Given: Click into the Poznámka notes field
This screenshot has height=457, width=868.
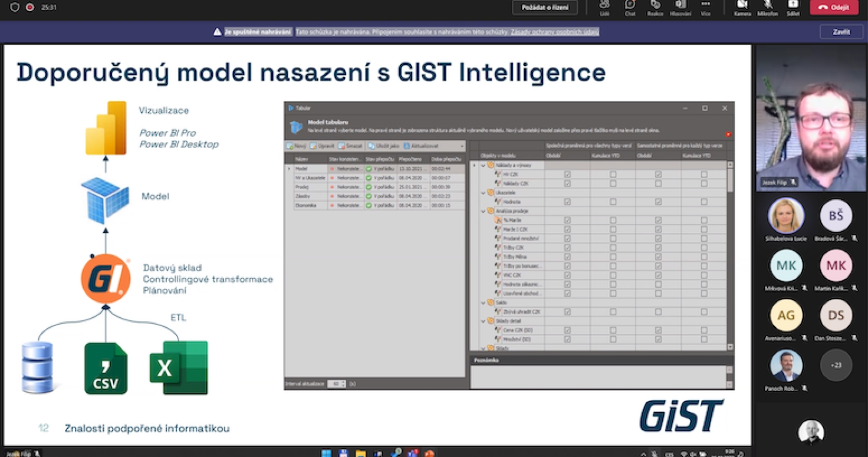Looking at the screenshot, I should (x=599, y=377).
